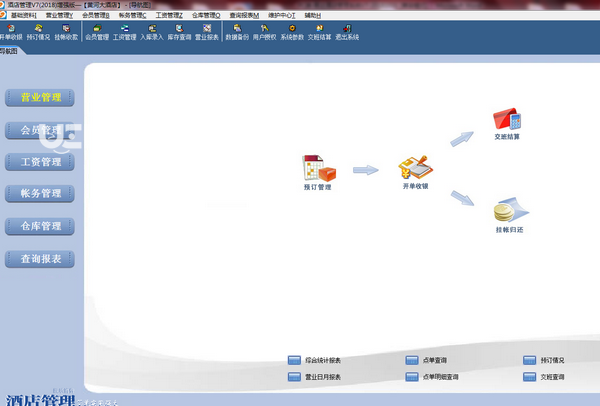
Task: Click the 会员管理 toolbar icon
Action: pos(97,32)
